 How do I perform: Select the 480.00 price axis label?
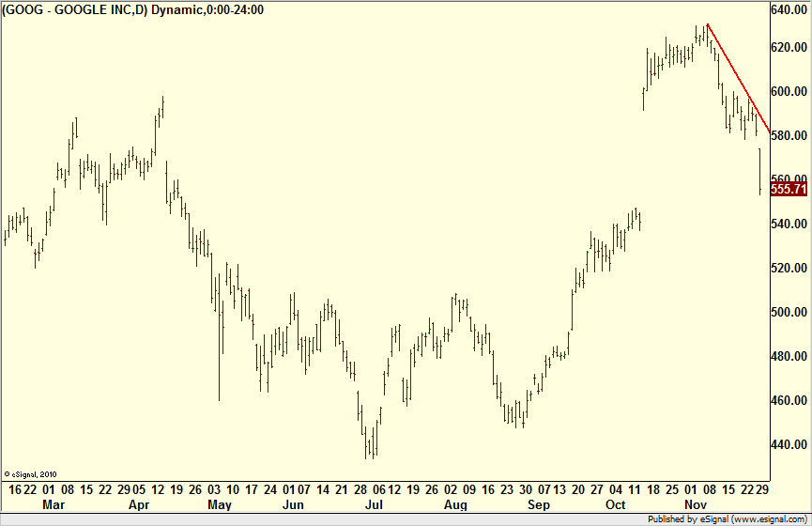(789, 356)
